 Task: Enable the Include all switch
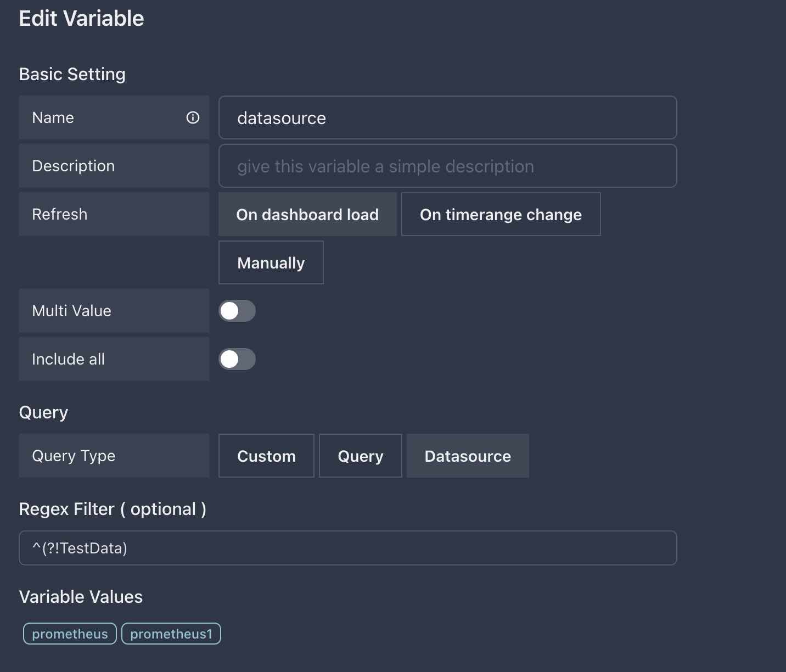coord(237,359)
